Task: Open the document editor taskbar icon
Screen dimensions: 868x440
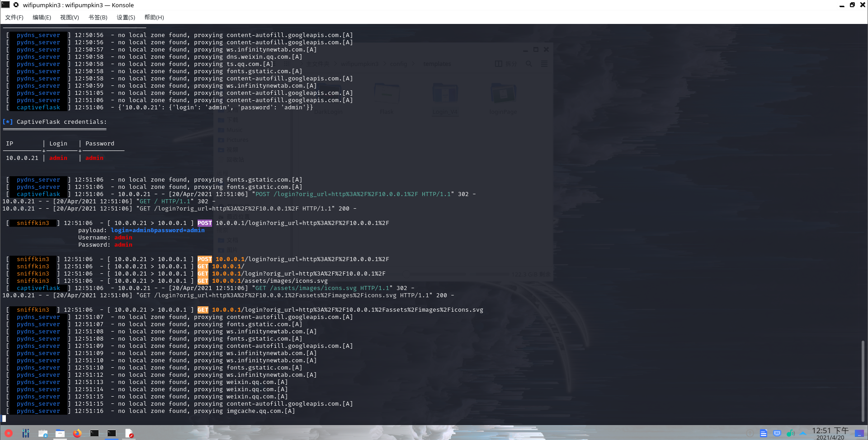Action: 129,433
